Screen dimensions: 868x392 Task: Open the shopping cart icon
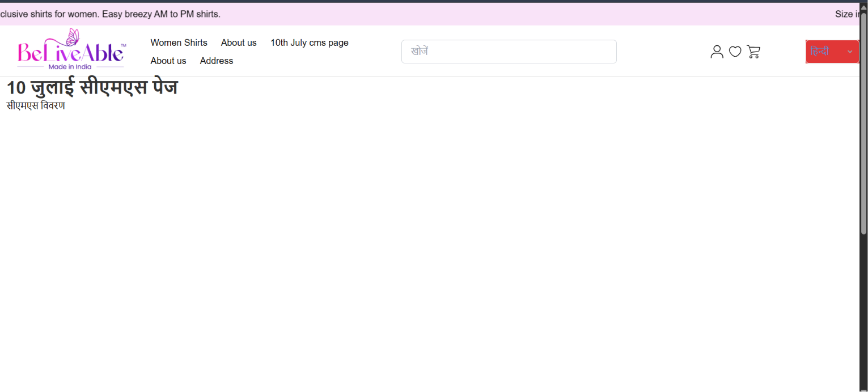753,52
